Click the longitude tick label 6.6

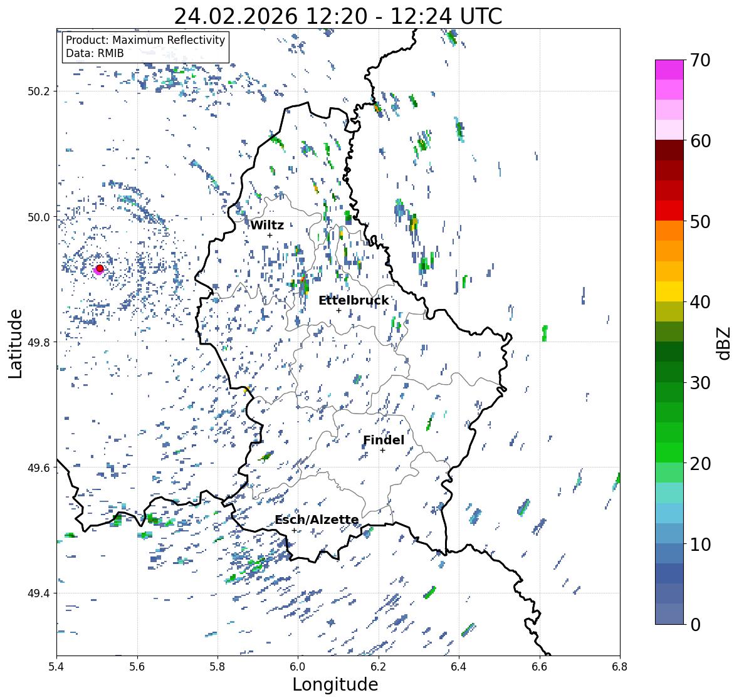click(540, 667)
